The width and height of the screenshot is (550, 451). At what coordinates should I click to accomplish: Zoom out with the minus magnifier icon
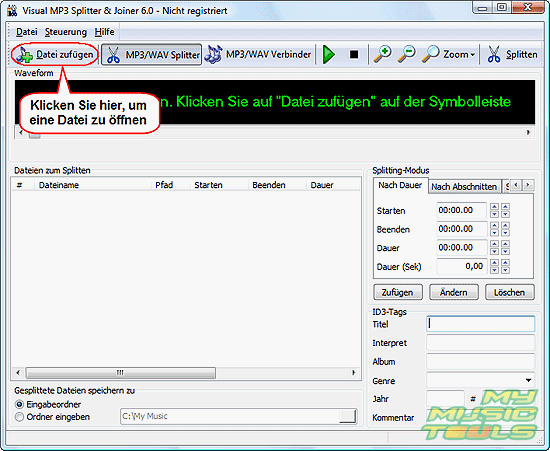click(x=407, y=54)
